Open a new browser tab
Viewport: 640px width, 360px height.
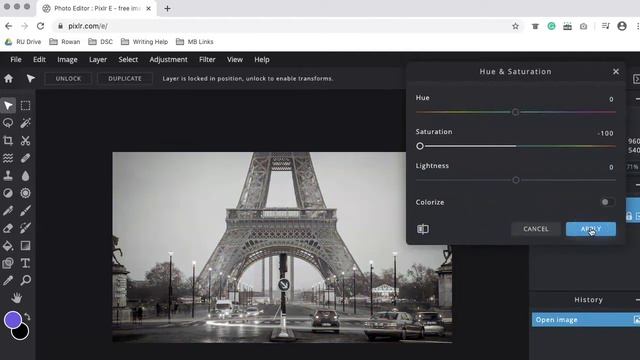167,9
